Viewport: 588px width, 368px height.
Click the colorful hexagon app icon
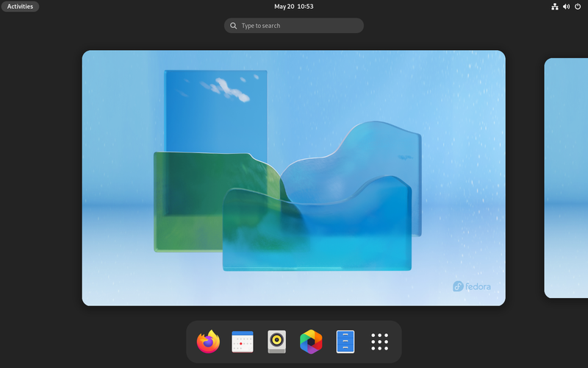[311, 342]
